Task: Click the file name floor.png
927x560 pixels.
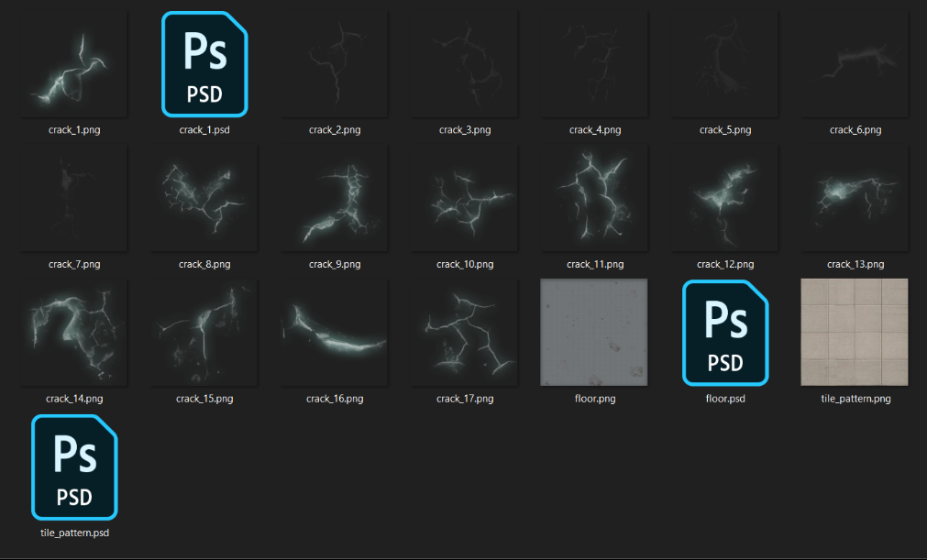Action: coord(595,399)
